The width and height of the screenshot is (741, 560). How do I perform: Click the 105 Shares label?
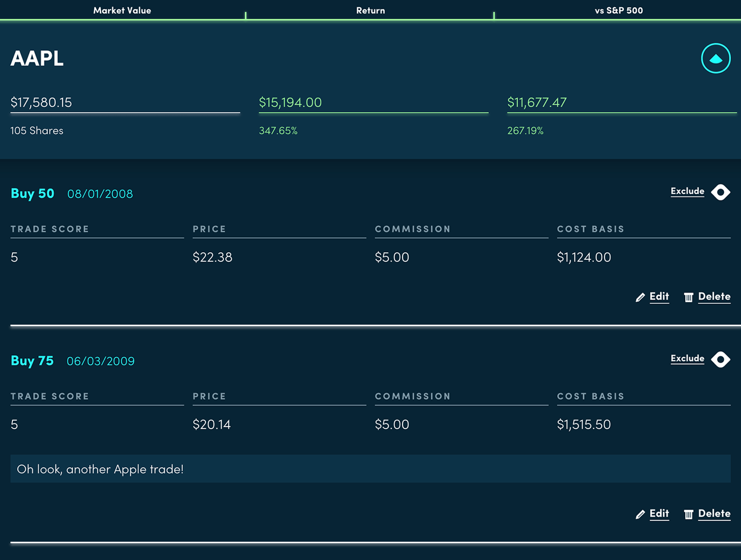37,130
